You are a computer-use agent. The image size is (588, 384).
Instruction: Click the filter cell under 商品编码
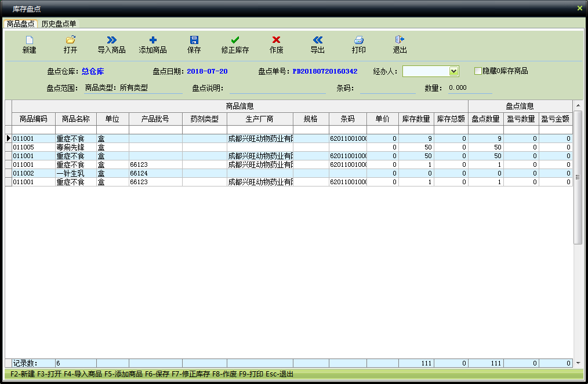[34, 130]
